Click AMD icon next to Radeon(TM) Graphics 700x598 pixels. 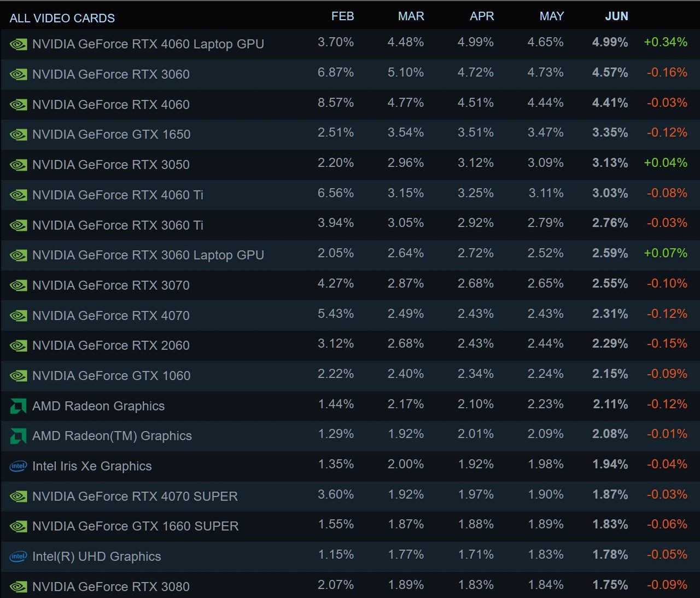19,436
